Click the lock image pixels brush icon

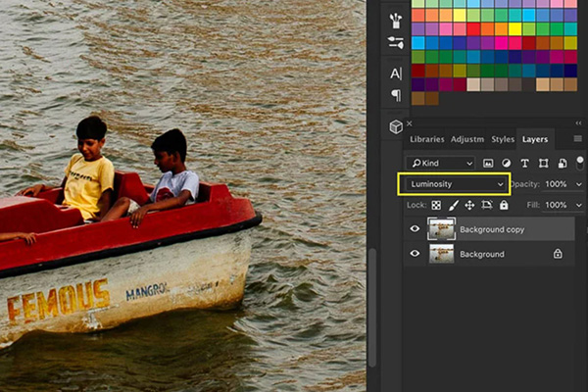point(453,205)
